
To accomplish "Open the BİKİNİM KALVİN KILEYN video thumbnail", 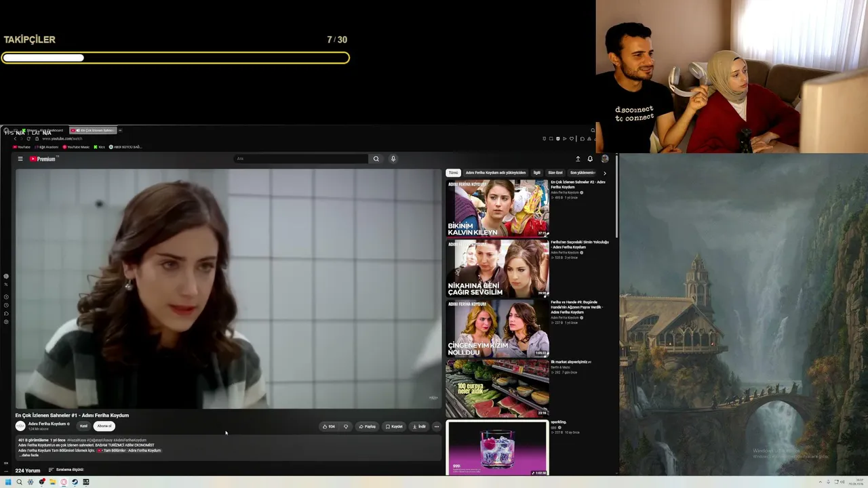I will (497, 208).
